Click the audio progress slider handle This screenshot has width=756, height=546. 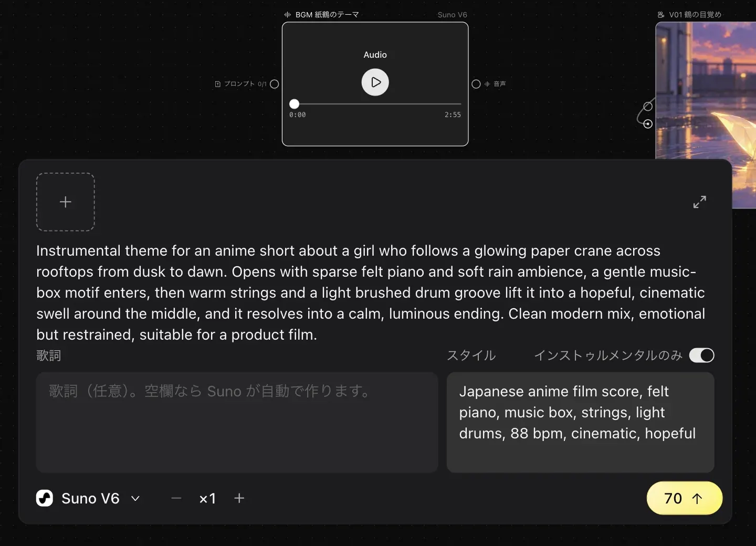pos(295,104)
